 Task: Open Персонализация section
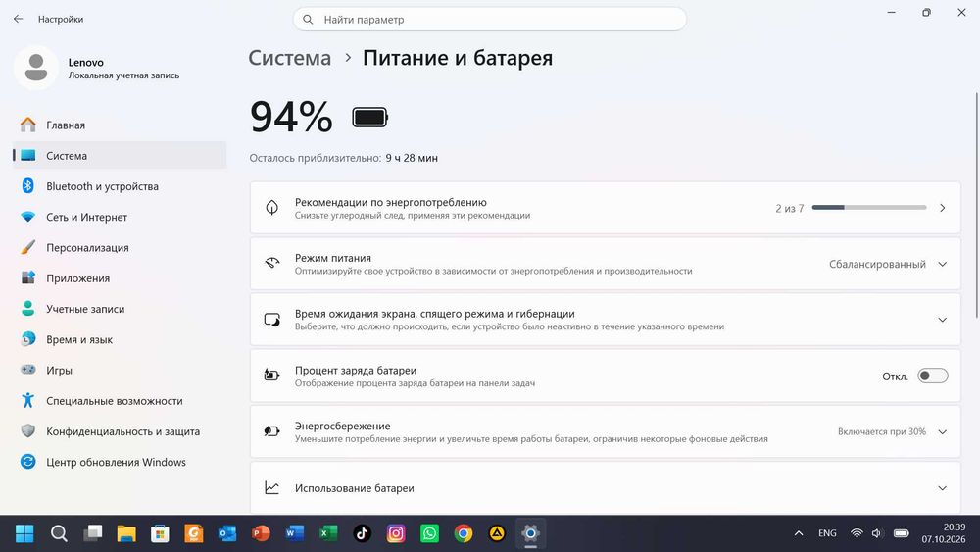(x=120, y=247)
